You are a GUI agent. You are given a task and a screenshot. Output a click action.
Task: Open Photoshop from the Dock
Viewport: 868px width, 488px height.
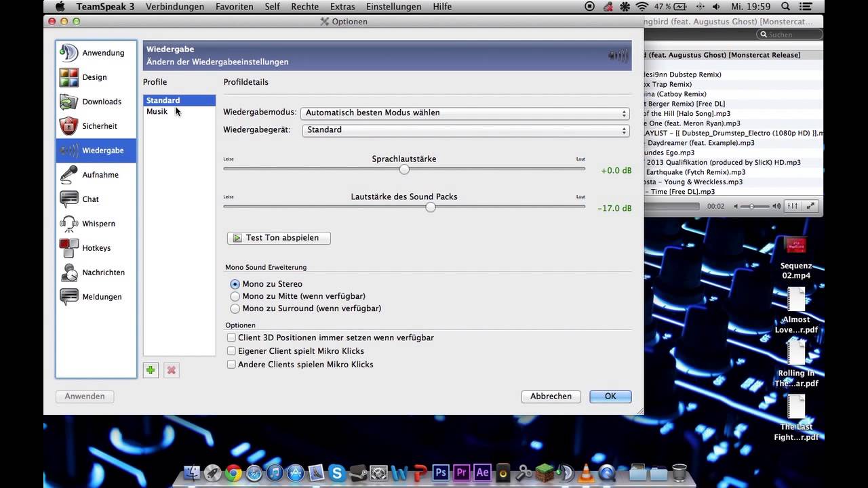click(441, 472)
